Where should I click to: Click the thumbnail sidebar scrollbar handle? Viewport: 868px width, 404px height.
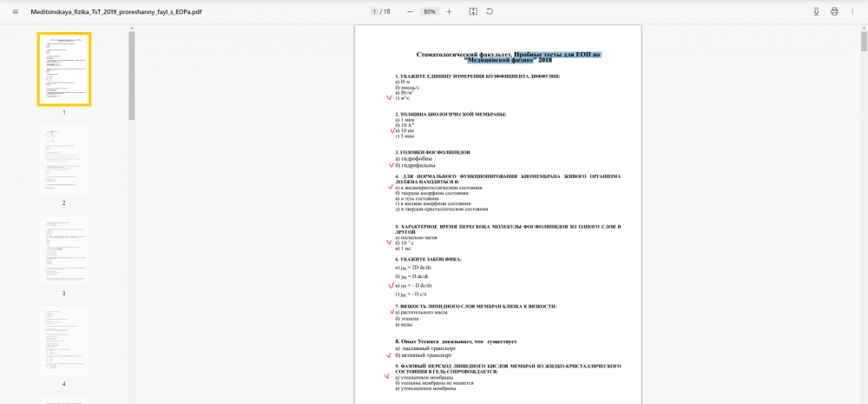point(132,76)
